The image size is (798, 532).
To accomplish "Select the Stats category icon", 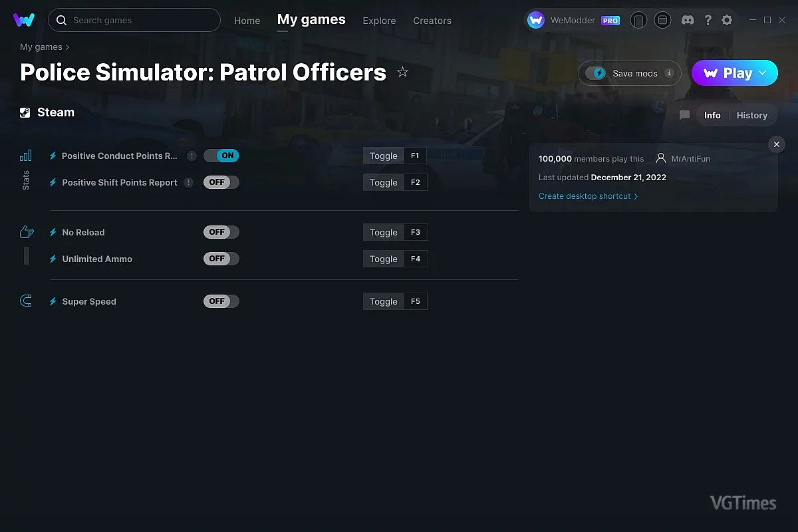I will [26, 156].
